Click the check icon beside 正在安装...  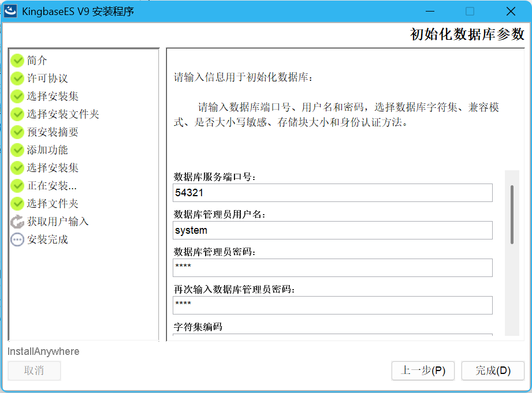(17, 186)
